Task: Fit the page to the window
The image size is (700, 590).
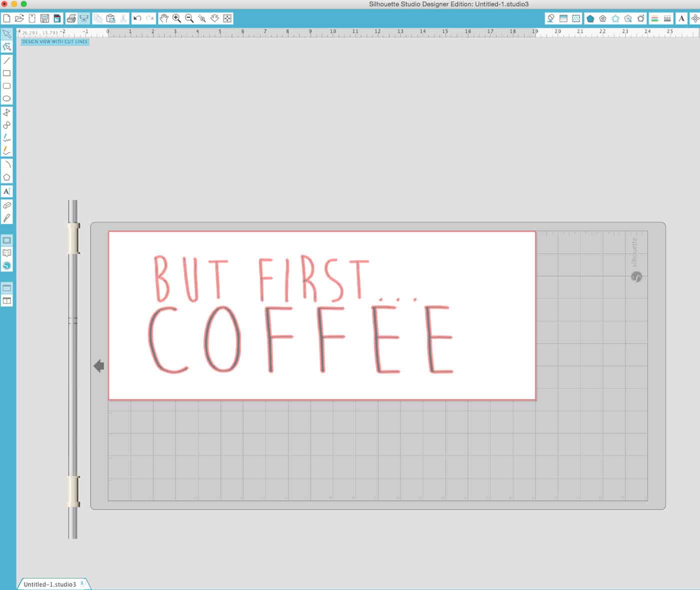Action: coord(227,18)
